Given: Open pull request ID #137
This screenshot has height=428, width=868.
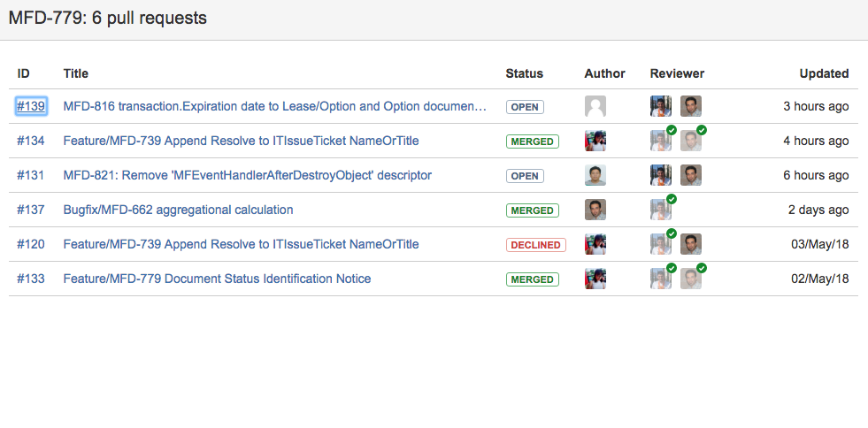Looking at the screenshot, I should [x=31, y=210].
